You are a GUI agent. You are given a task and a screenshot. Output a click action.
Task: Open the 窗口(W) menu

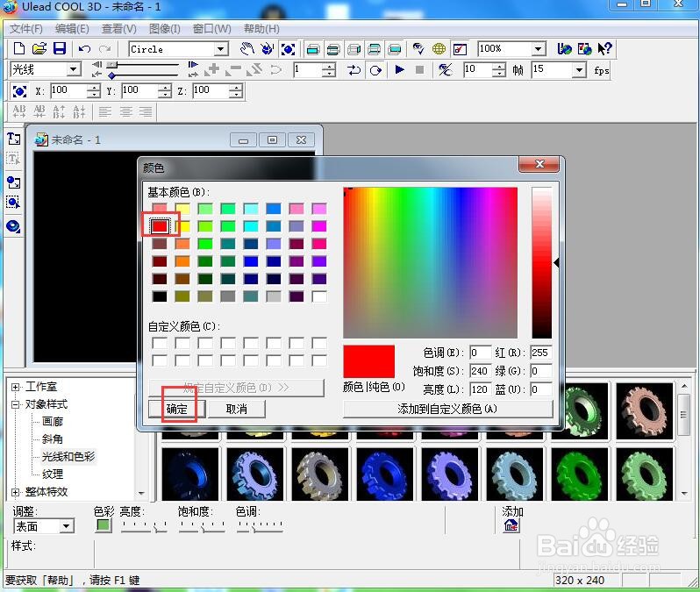(x=212, y=29)
